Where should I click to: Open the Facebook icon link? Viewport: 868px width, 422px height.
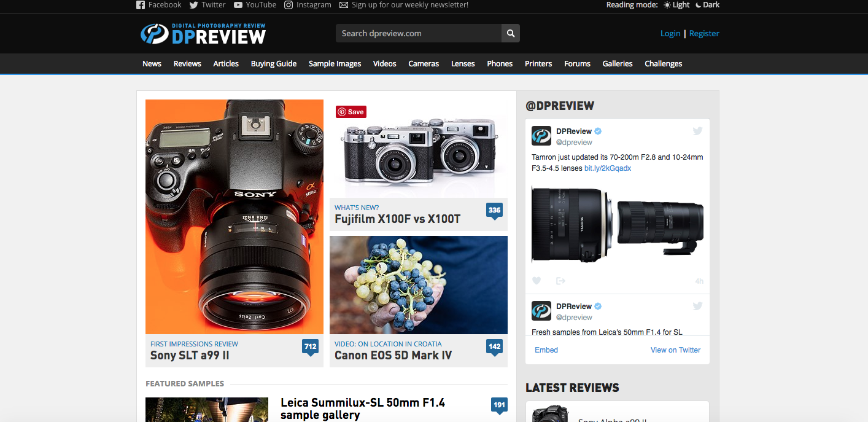[x=141, y=5]
